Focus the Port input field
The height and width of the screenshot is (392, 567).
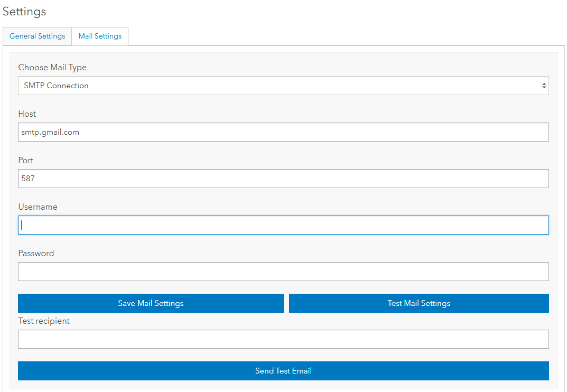[283, 179]
